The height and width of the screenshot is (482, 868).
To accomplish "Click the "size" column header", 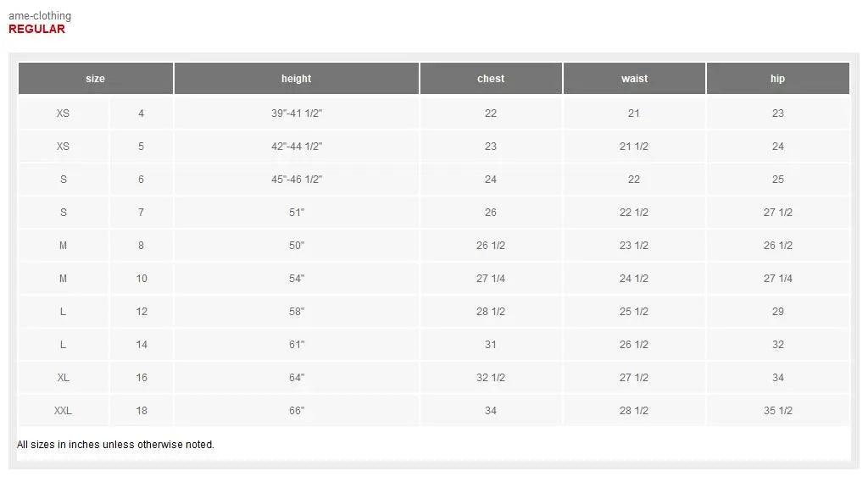I will pos(95,79).
